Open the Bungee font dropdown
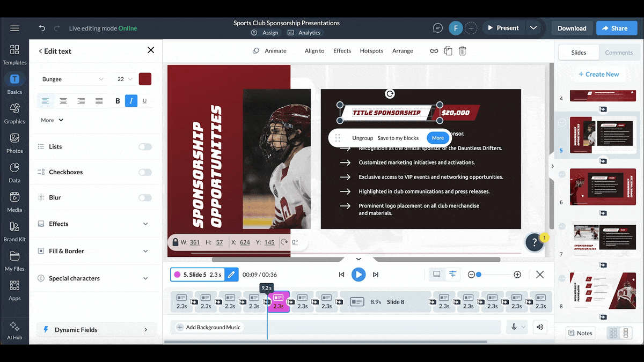 pos(73,79)
